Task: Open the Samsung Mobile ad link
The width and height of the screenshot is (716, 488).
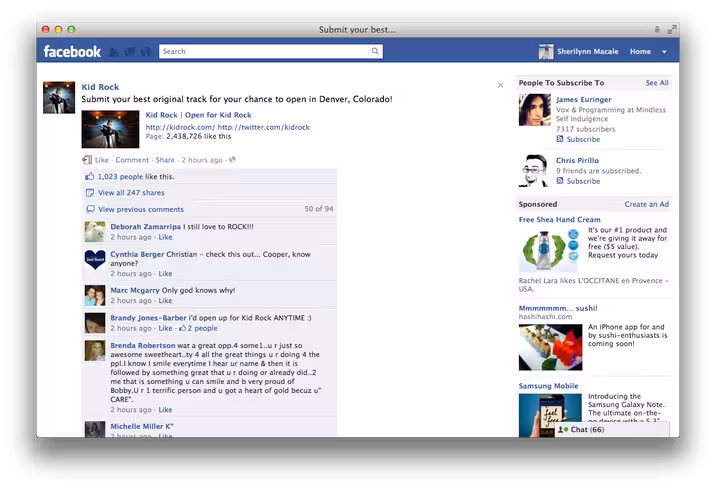Action: tap(548, 386)
